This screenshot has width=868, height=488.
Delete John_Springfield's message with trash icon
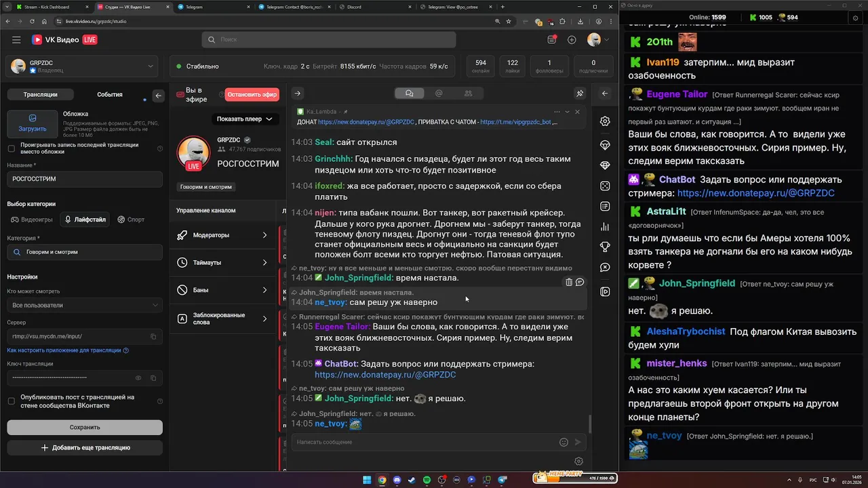pos(569,282)
